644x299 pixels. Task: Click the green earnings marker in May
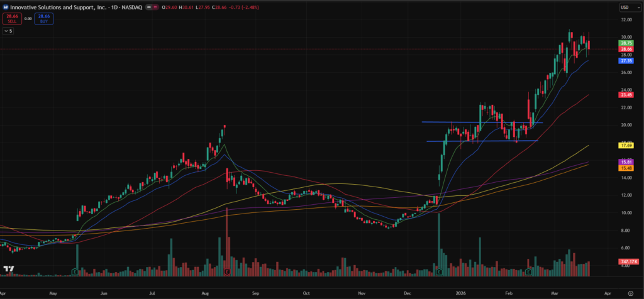click(75, 272)
